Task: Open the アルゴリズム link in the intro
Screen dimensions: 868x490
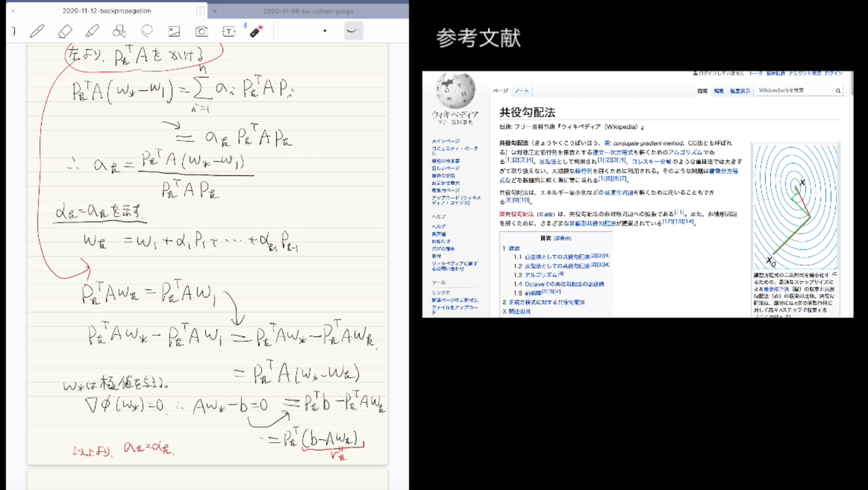Action: (x=685, y=152)
